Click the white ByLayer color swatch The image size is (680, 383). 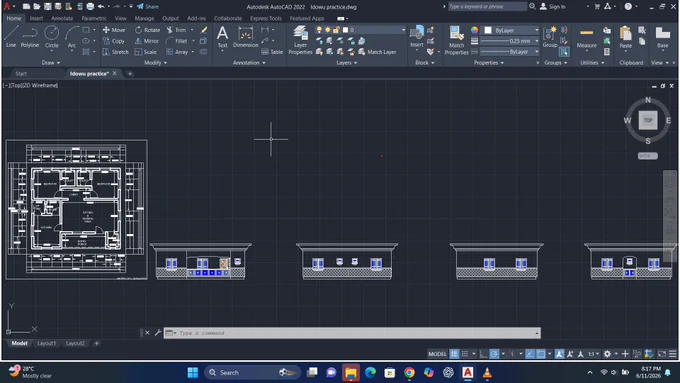click(488, 30)
